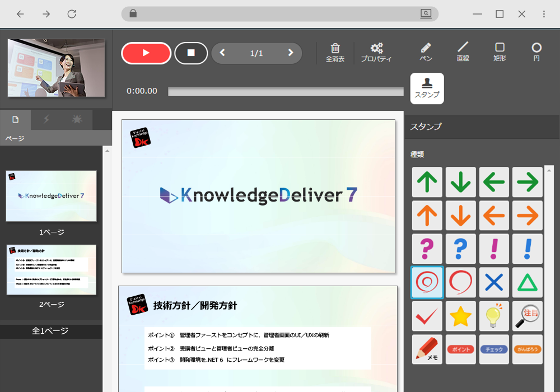Click the 全1ページ footer label

click(x=50, y=331)
